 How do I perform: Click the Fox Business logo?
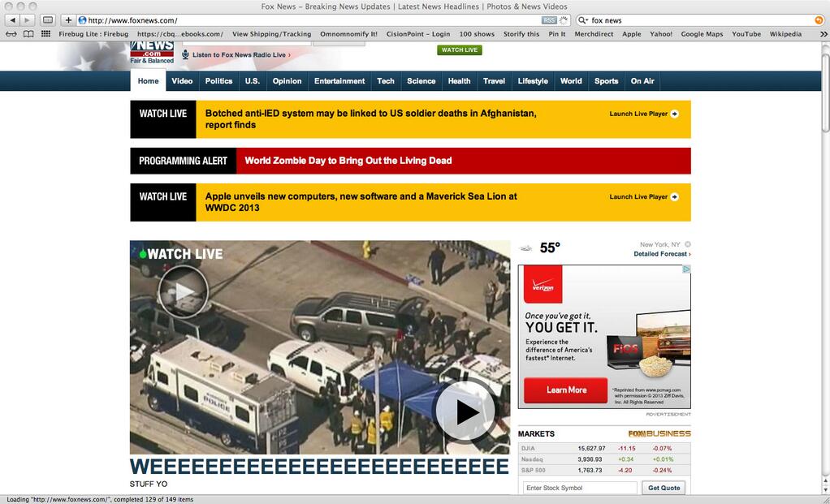coord(659,433)
